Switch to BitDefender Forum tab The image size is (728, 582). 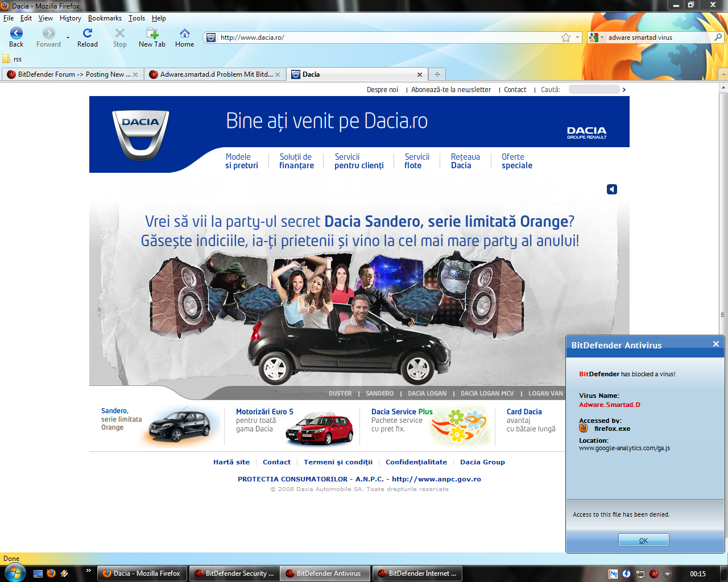click(72, 74)
